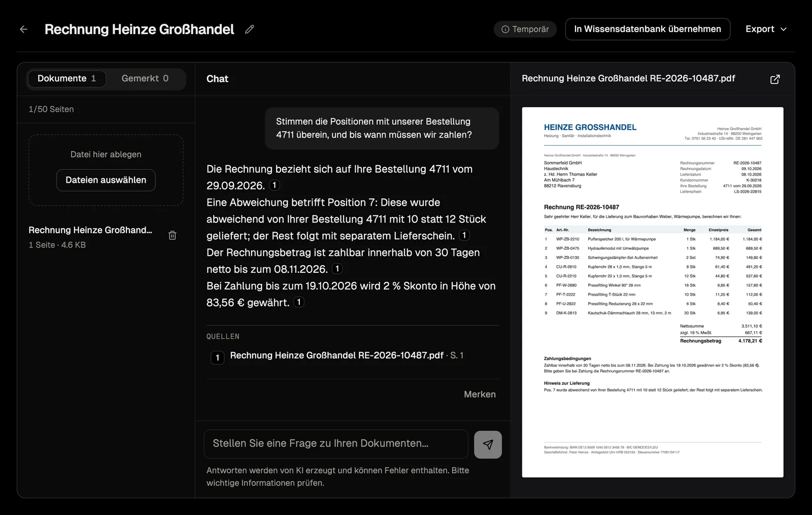Screen dimensions: 812x515
Task: Switch to the Dokumente tab
Action: (66, 79)
